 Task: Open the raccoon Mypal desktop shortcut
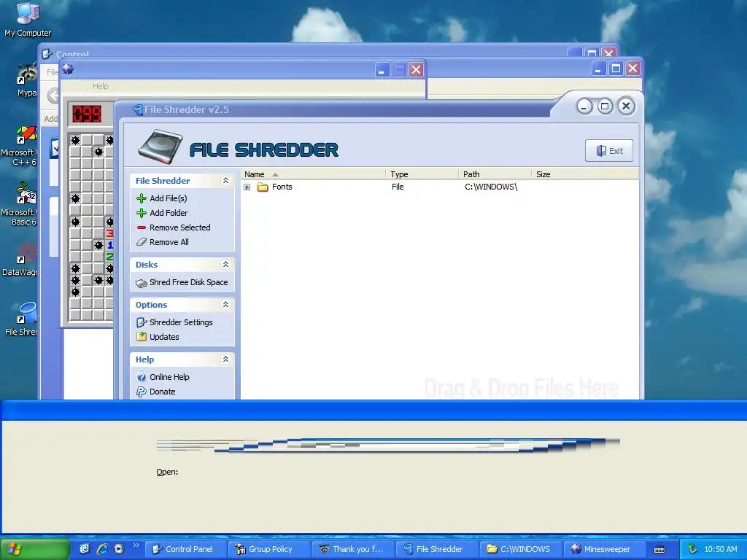[x=27, y=81]
